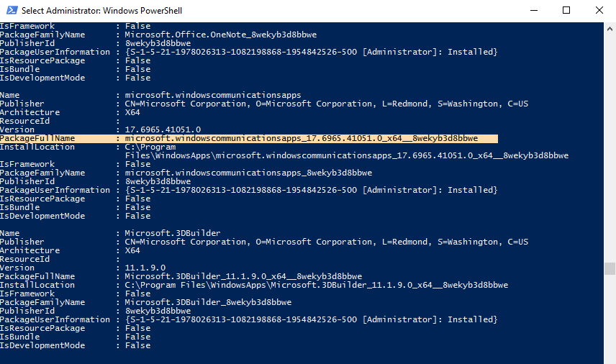
Task: Click 'InstallLocation' label in the 3DBuilder block
Action: (x=37, y=285)
